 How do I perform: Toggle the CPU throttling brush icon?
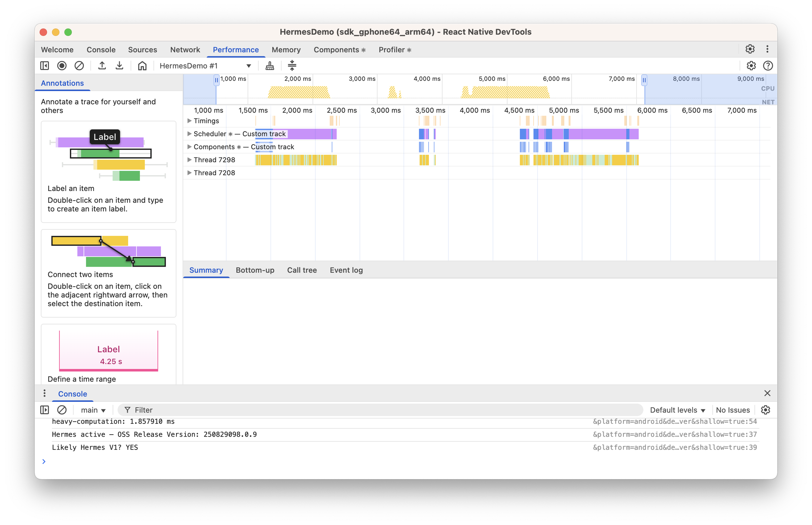[x=270, y=66]
